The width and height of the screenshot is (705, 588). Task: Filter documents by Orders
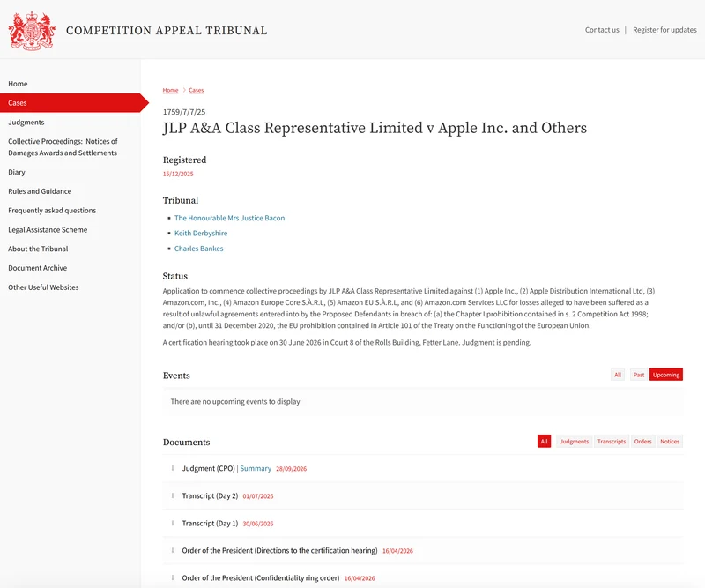tap(642, 442)
